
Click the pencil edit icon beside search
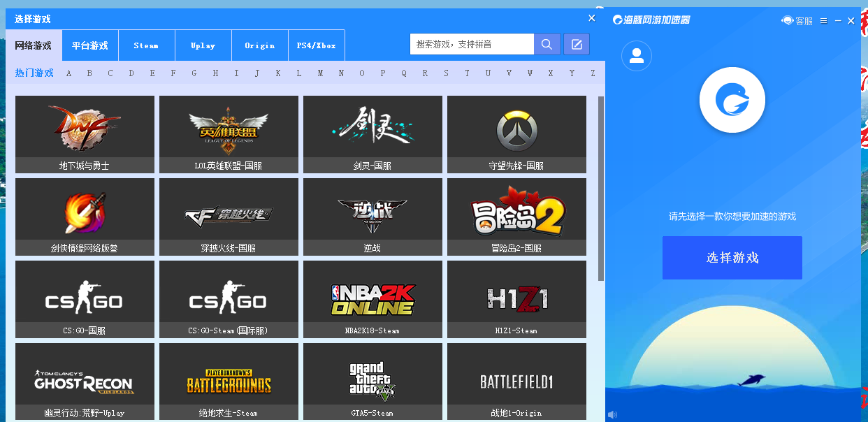click(x=577, y=44)
